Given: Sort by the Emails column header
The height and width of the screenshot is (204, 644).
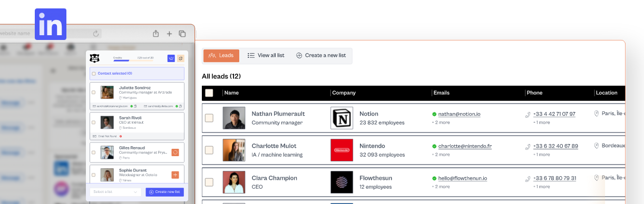Looking at the screenshot, I should pyautogui.click(x=441, y=93).
